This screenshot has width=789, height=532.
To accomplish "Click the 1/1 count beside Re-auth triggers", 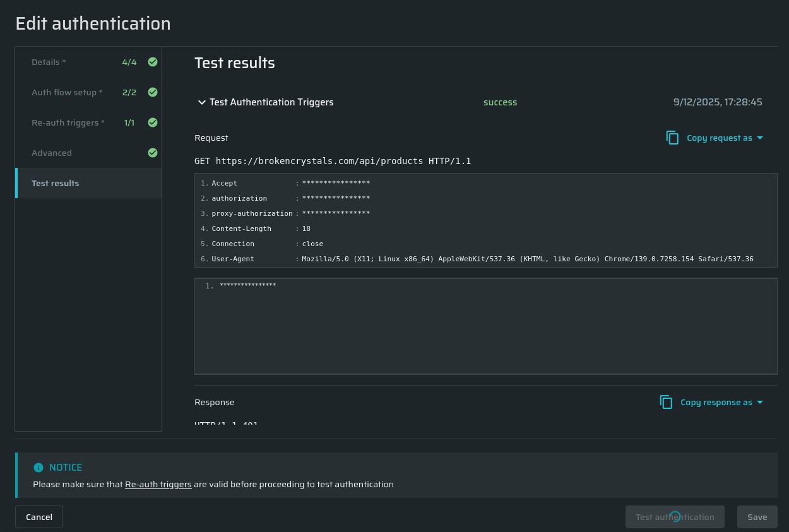I will [129, 122].
